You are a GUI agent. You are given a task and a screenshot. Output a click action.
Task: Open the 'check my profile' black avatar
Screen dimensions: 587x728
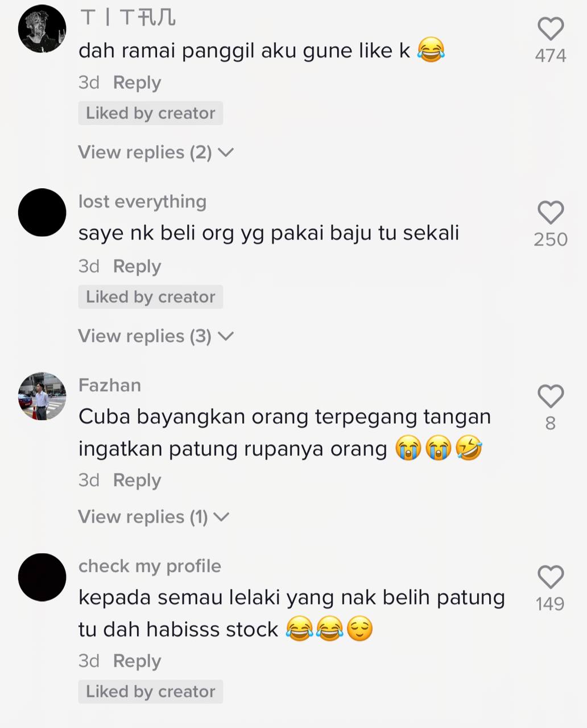(x=42, y=577)
